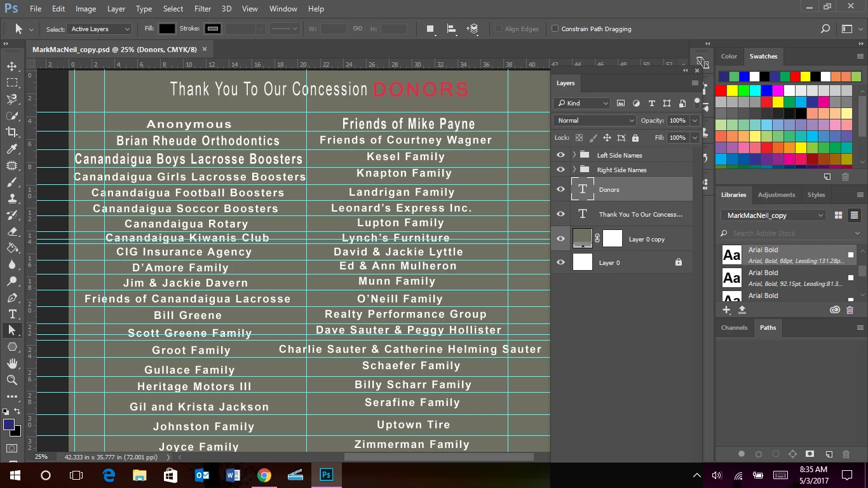The image size is (868, 488).
Task: Click the Fill color box in options bar
Action: coord(166,29)
